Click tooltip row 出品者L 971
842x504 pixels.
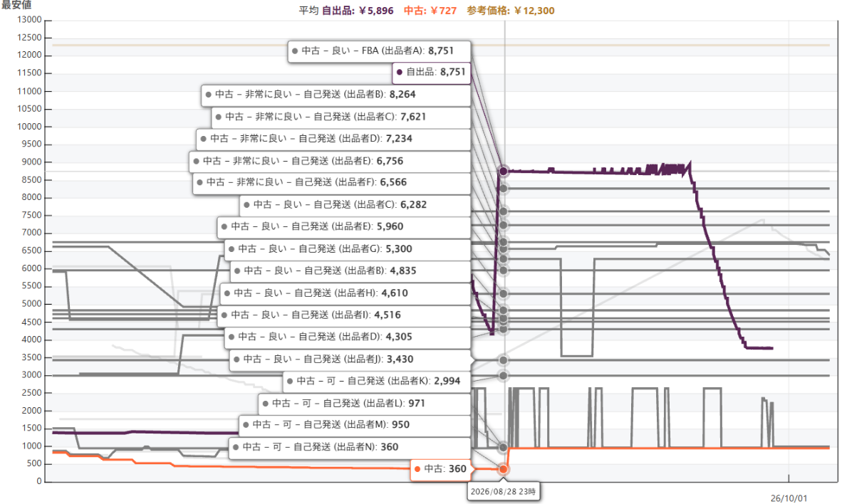[x=365, y=404]
